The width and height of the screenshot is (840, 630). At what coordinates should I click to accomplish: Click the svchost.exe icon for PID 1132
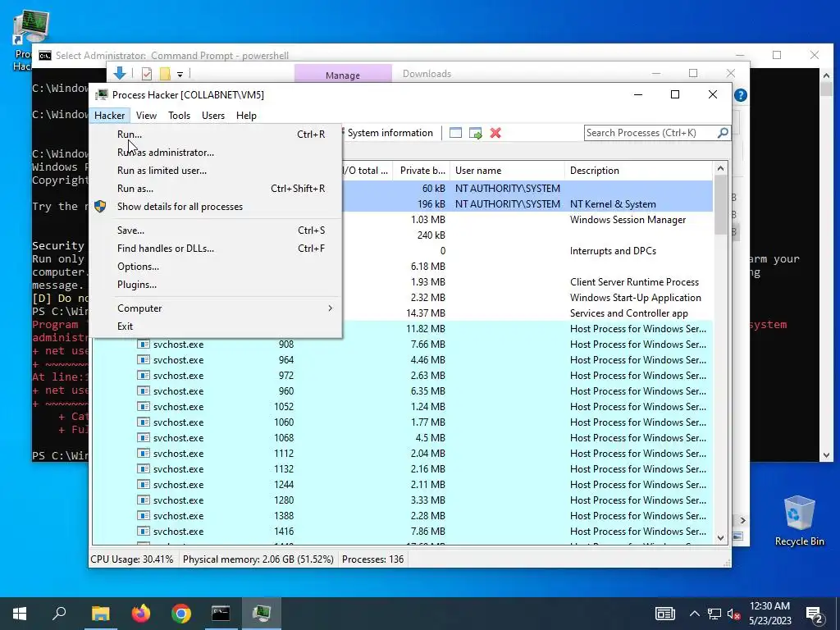click(x=143, y=468)
